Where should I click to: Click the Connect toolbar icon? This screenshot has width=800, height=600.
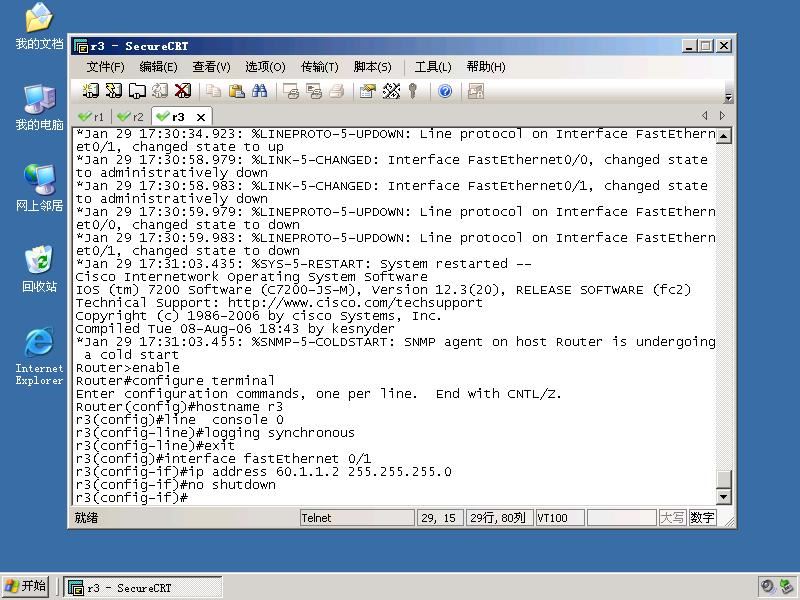click(x=91, y=91)
